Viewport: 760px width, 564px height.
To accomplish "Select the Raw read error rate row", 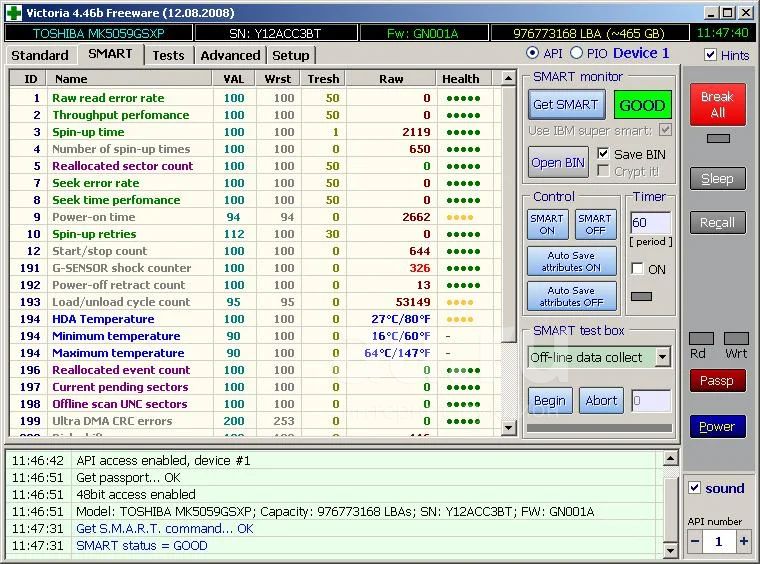I will pyautogui.click(x=255, y=98).
